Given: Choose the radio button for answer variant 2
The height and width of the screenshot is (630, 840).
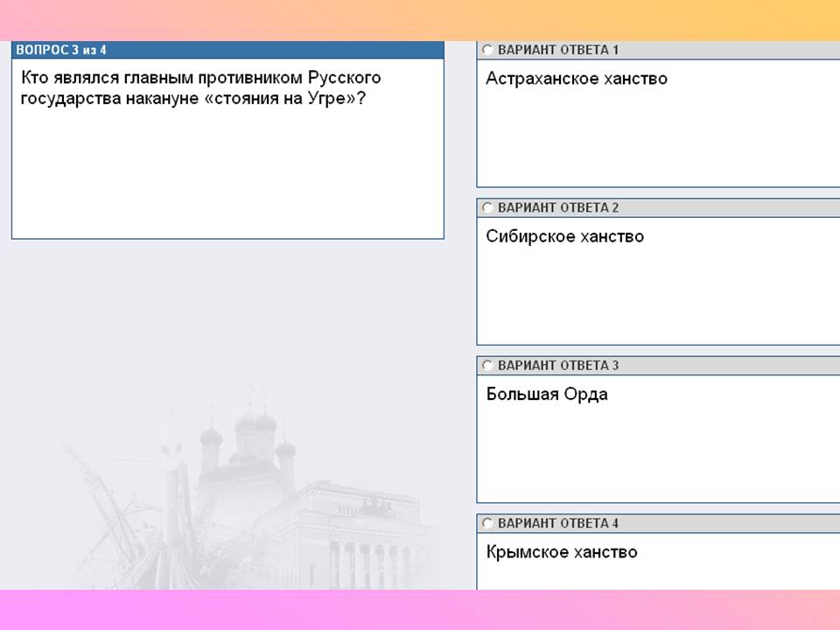Looking at the screenshot, I should (487, 208).
